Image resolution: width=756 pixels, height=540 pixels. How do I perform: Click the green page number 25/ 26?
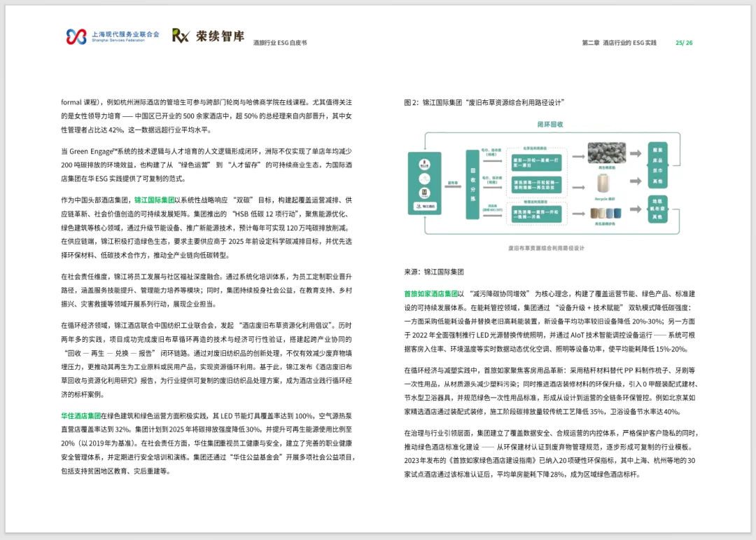684,43
